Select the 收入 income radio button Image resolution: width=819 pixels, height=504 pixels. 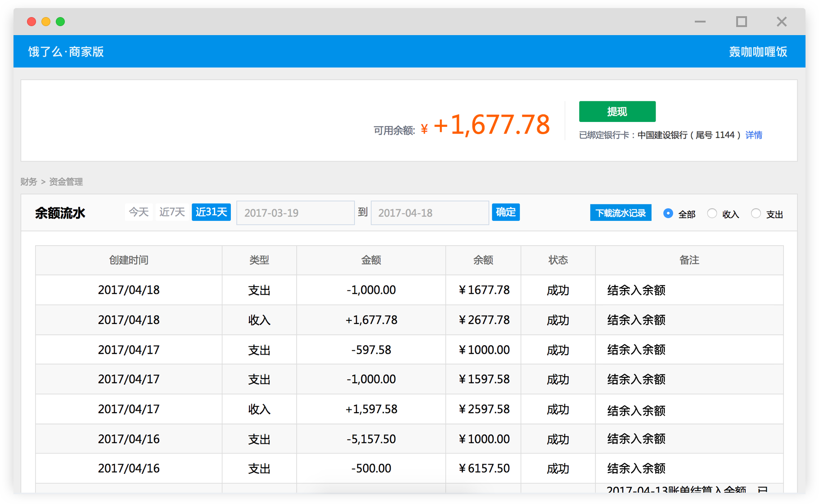coord(712,213)
